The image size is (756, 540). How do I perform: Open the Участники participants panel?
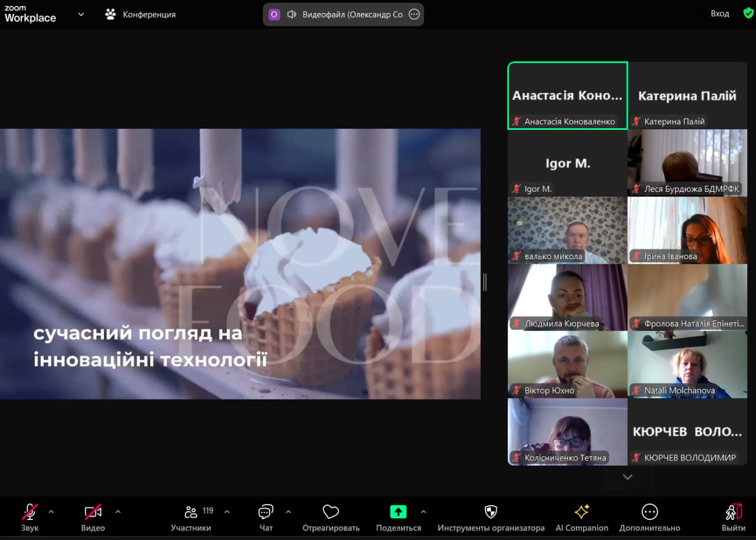pos(191,517)
